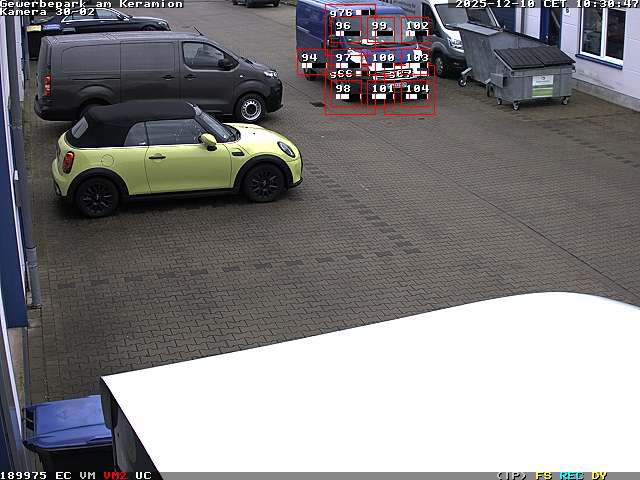Click the (IP) status label
640x480 pixels.
[511, 475]
